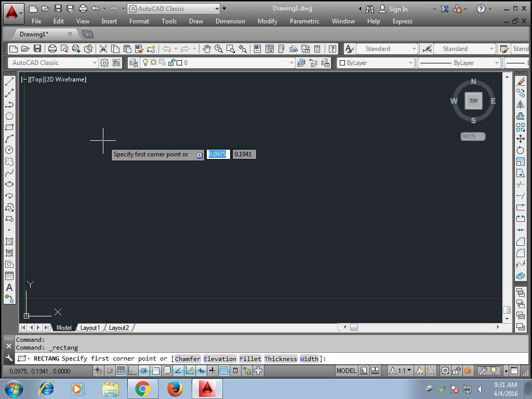Expand the ByLayer linetype dropdown
Screen dimensions: 532x399
click(x=496, y=62)
